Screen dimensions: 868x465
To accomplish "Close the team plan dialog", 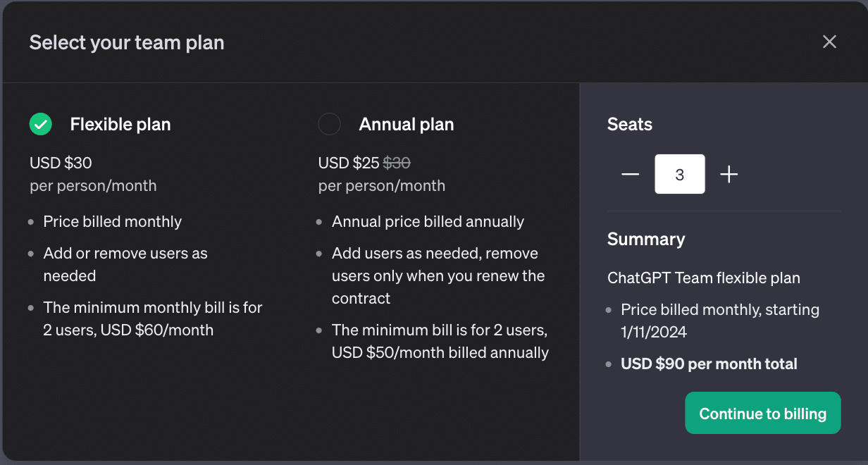I will (829, 42).
